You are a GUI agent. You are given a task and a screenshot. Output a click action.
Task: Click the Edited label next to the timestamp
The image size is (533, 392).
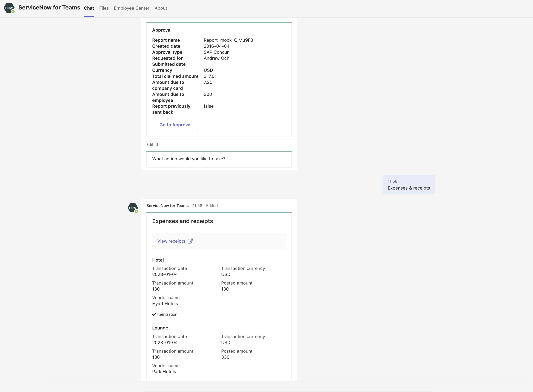[212, 205]
